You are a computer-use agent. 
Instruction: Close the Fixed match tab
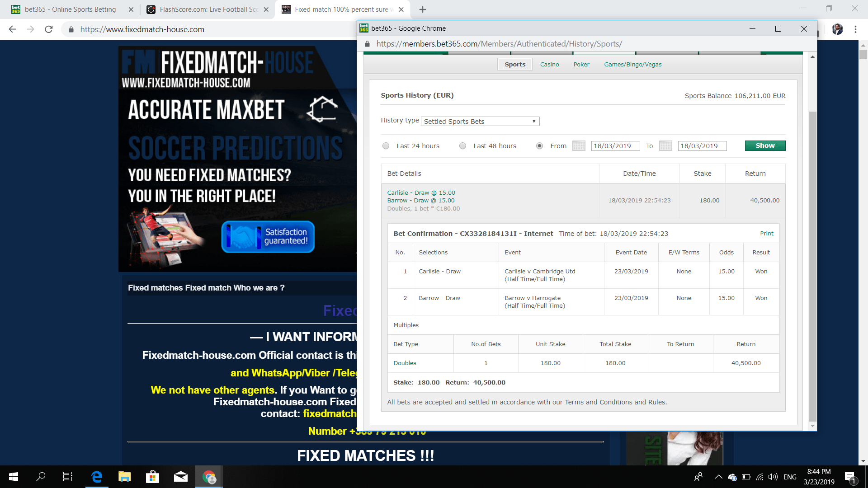401,9
